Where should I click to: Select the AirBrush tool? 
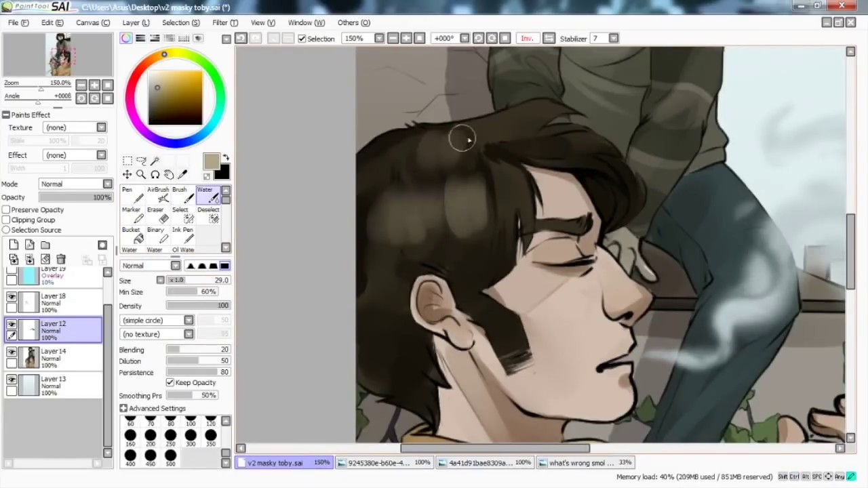157,195
